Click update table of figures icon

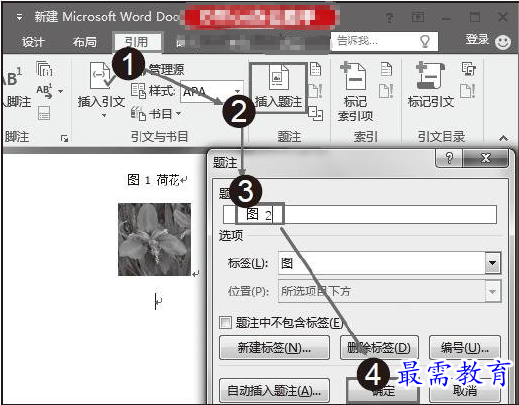click(x=315, y=91)
